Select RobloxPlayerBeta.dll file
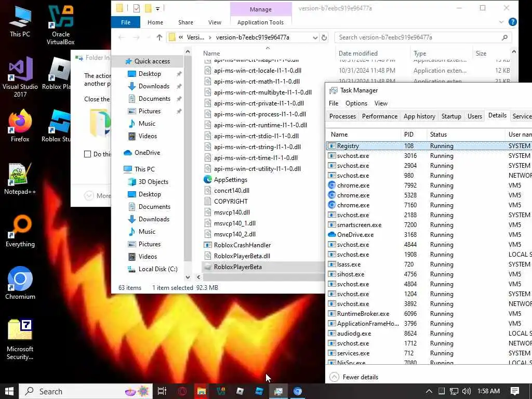The height and width of the screenshot is (399, 532). pos(242,256)
